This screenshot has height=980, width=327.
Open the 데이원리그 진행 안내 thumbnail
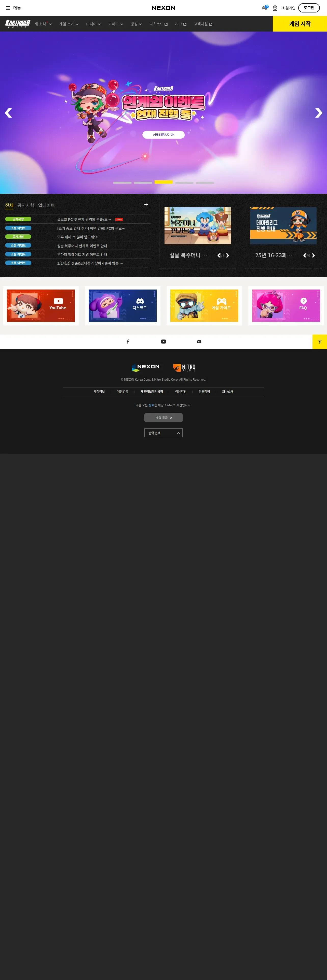pyautogui.click(x=283, y=226)
